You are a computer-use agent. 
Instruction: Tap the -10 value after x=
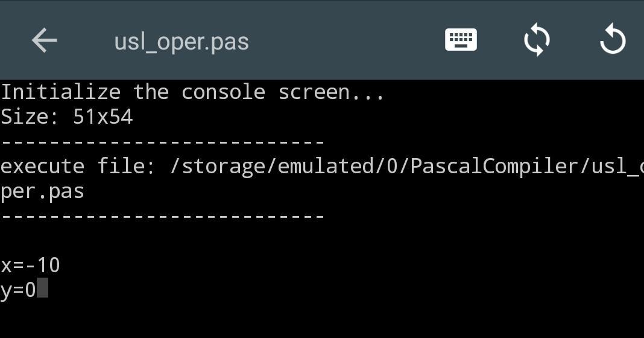(x=42, y=265)
